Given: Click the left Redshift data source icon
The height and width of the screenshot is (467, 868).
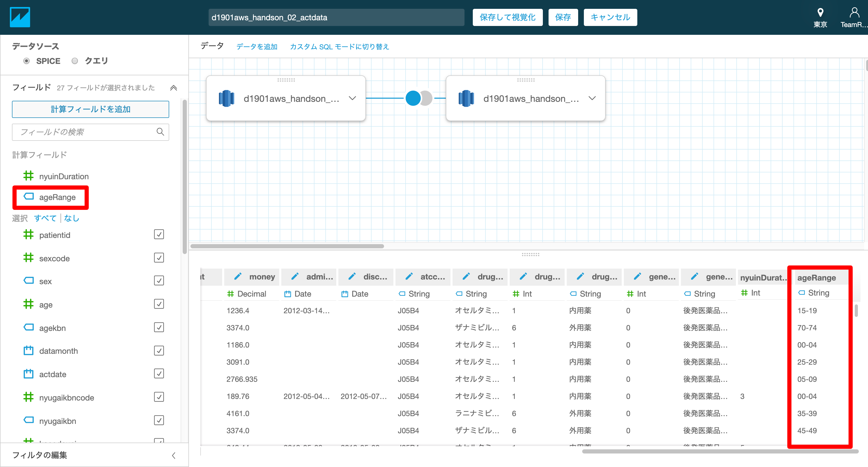Looking at the screenshot, I should coord(227,98).
